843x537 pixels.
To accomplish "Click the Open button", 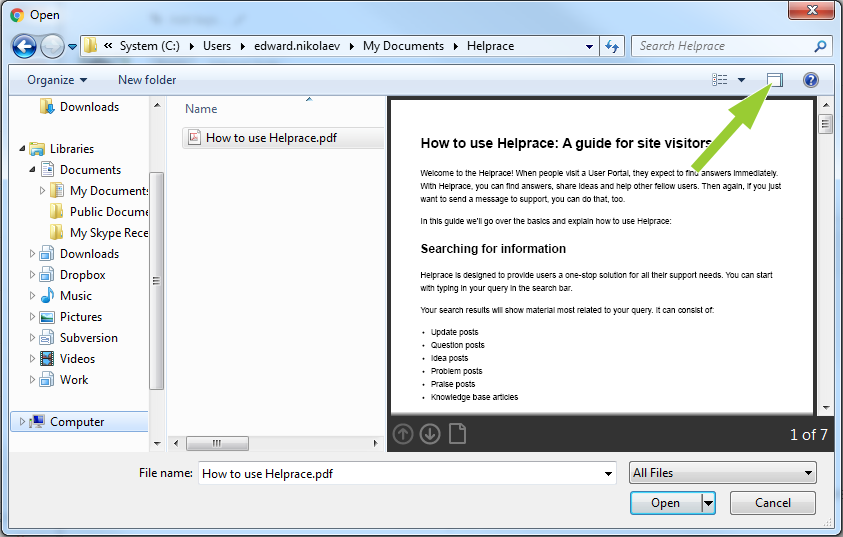I will [665, 503].
